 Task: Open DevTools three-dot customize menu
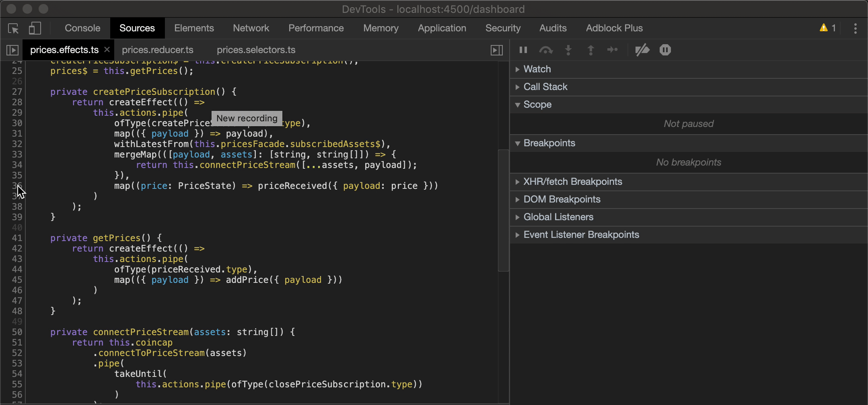(x=855, y=28)
